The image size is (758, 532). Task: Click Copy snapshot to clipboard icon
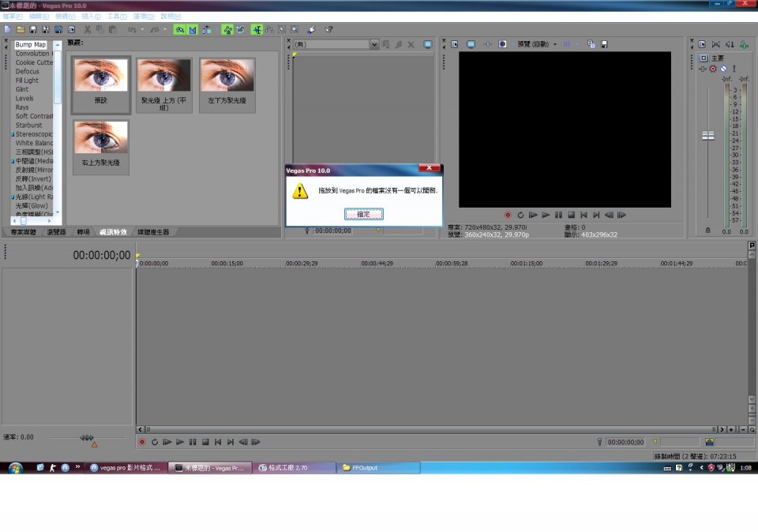pos(591,44)
